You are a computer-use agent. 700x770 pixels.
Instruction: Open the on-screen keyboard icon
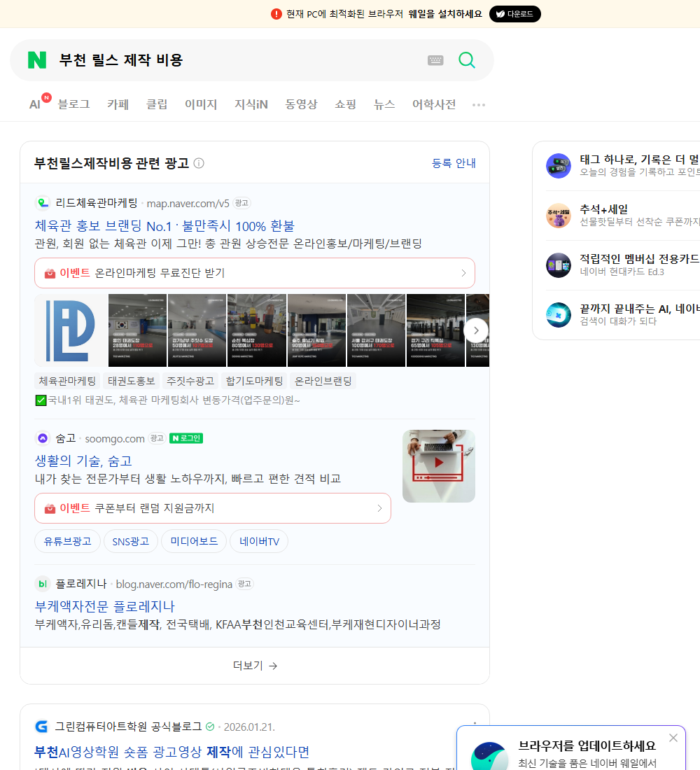[x=435, y=60]
